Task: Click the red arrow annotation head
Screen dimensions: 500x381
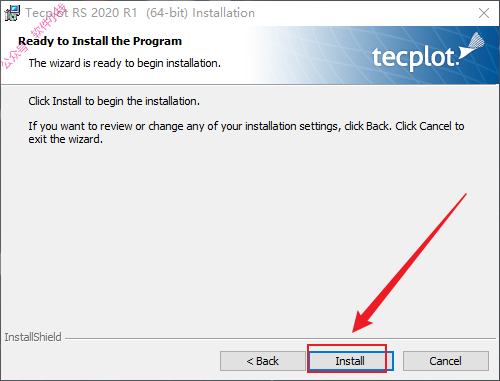Action: coord(362,322)
